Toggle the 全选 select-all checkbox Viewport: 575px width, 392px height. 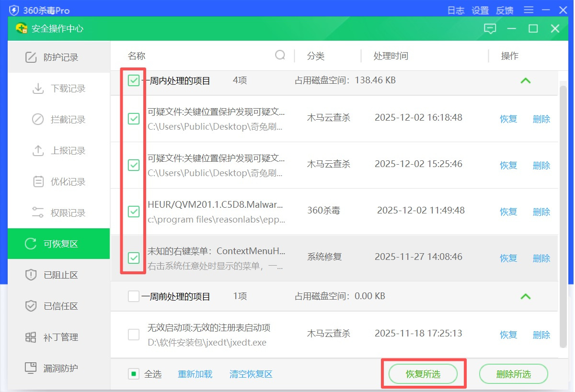point(134,374)
